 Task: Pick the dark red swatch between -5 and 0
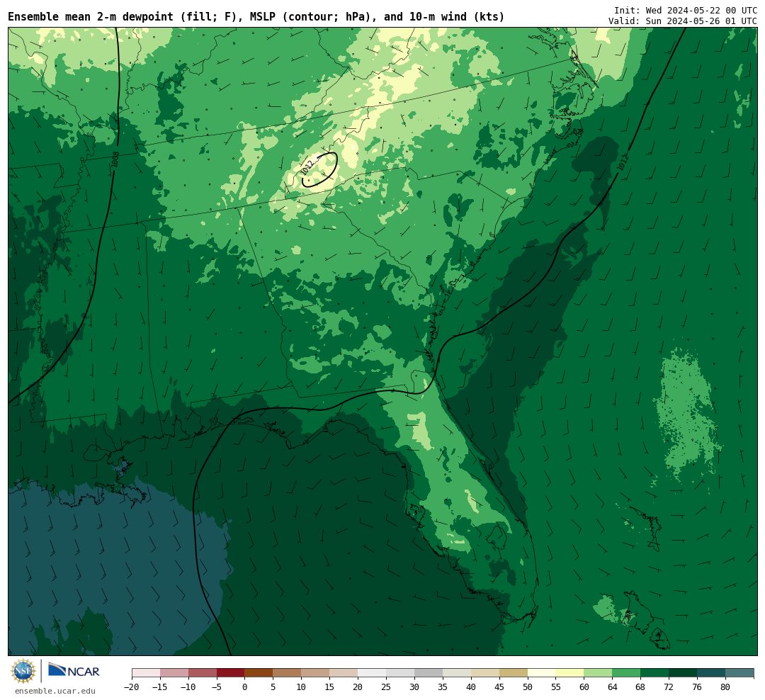tap(230, 673)
